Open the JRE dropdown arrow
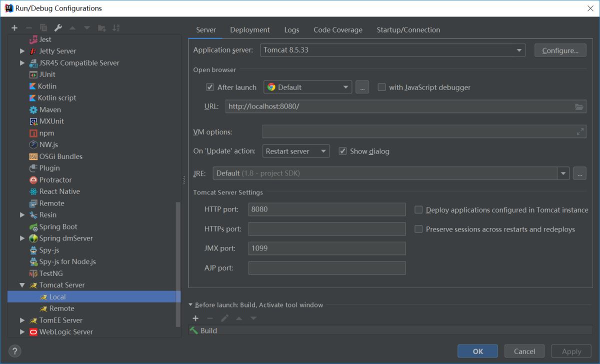Viewport: 600px width, 364px height. 563,173
